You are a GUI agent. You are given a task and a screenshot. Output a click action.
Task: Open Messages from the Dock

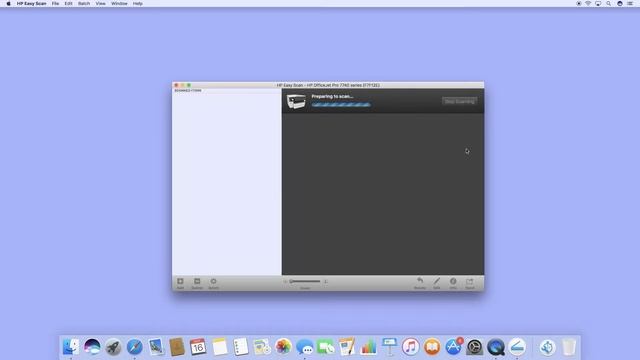tap(304, 347)
